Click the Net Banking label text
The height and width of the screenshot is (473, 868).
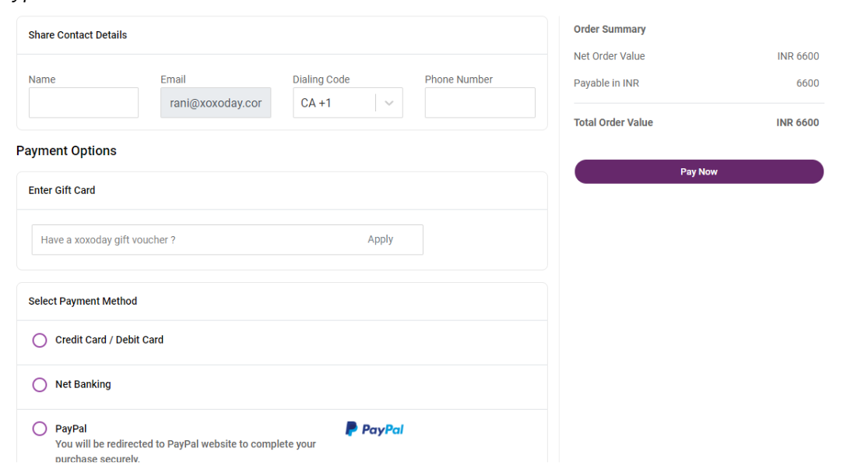point(83,384)
